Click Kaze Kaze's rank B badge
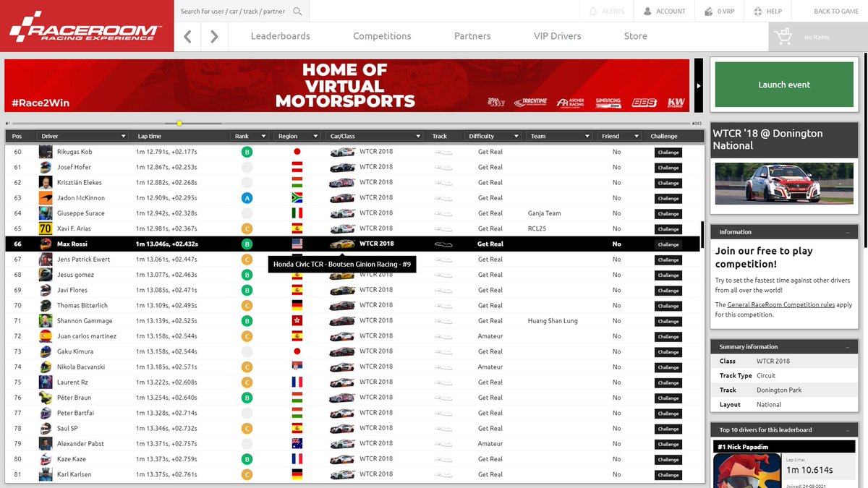The width and height of the screenshot is (868, 488). pyautogui.click(x=247, y=459)
